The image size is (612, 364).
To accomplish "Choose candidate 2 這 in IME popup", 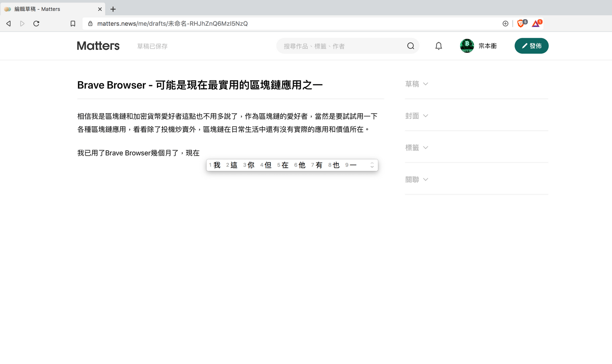I will pyautogui.click(x=232, y=165).
